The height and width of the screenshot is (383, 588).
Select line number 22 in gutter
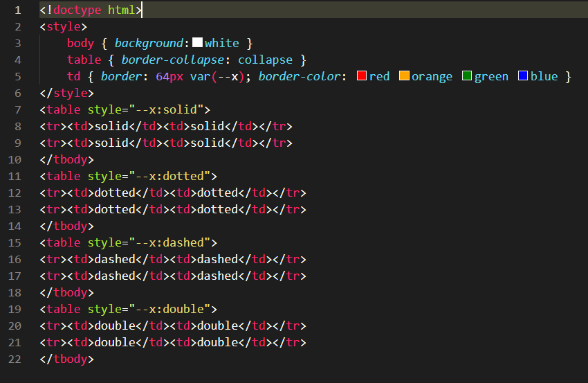pyautogui.click(x=15, y=359)
